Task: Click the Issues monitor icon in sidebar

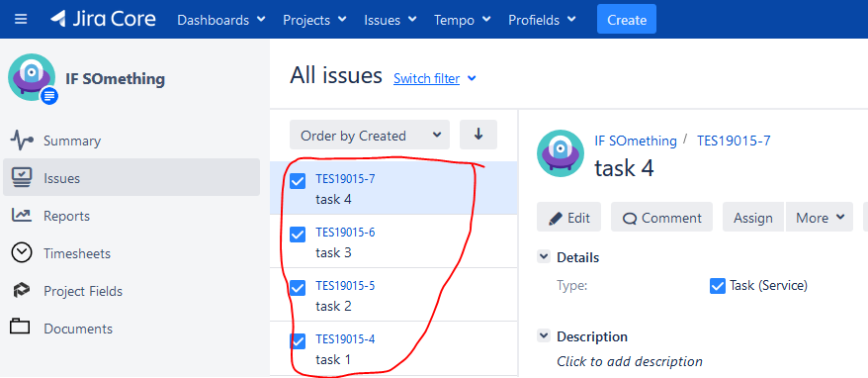Action: pos(22,178)
